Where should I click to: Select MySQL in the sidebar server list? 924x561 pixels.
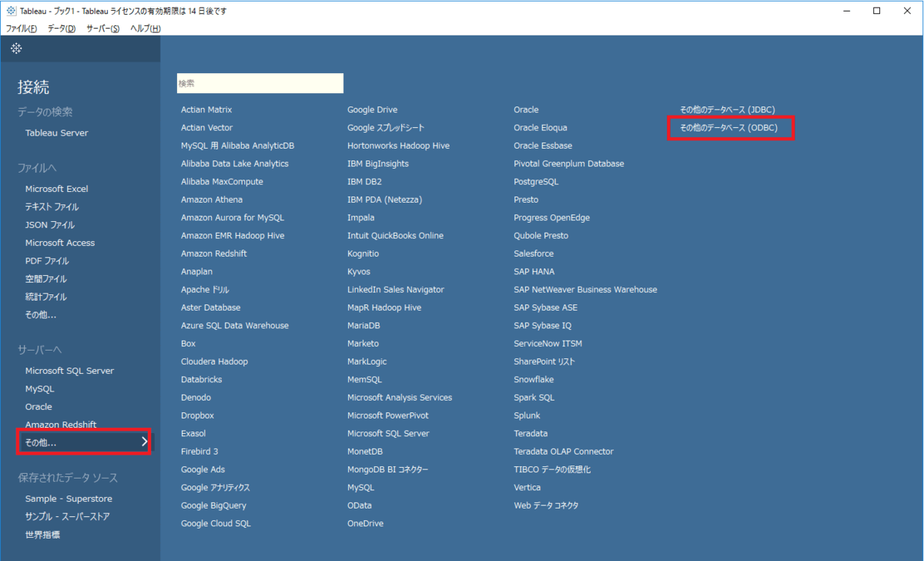coord(40,389)
